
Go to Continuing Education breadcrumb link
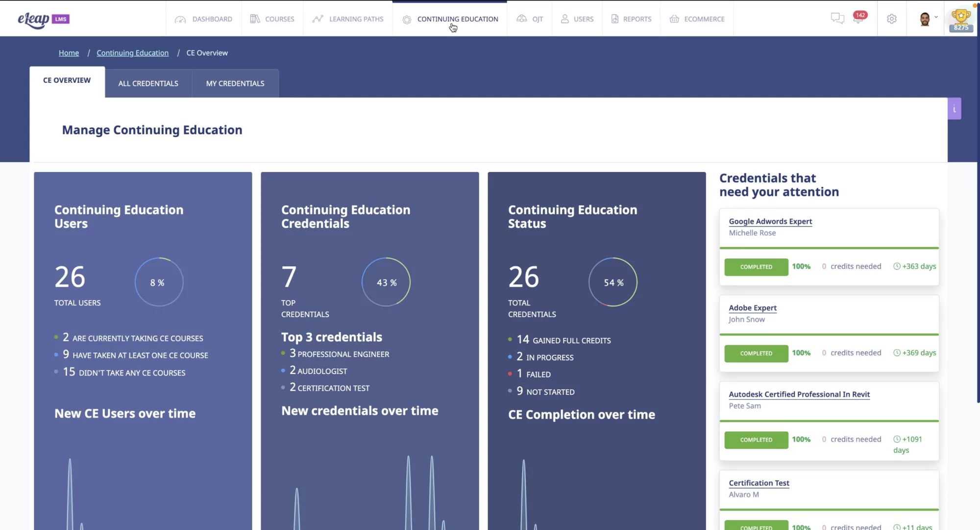click(x=132, y=53)
